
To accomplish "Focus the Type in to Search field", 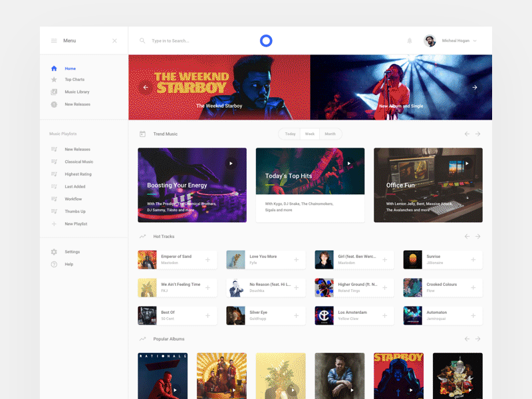I will (x=171, y=41).
